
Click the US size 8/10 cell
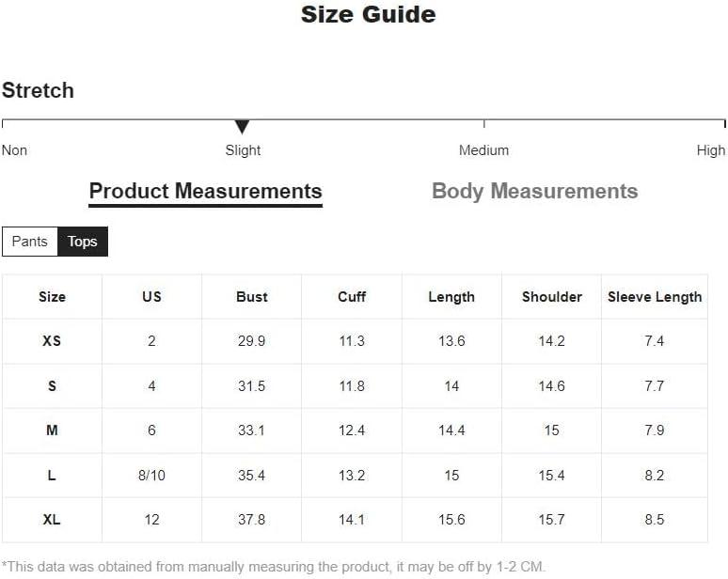pos(151,475)
